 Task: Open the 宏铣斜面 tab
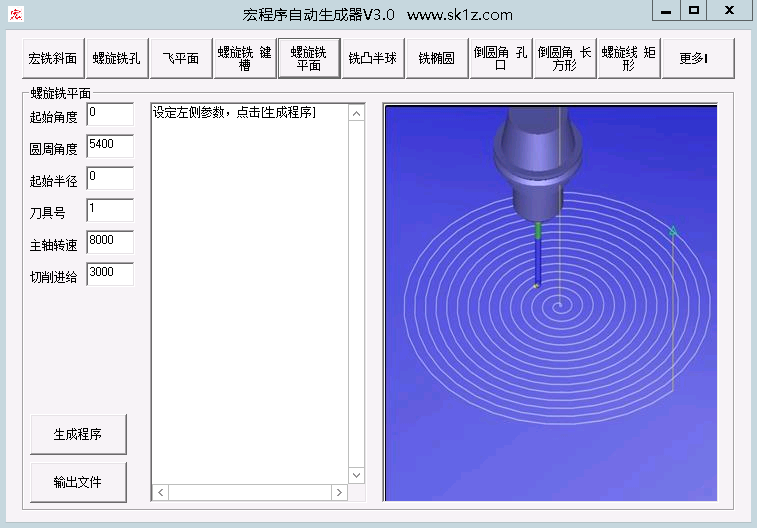pos(53,58)
